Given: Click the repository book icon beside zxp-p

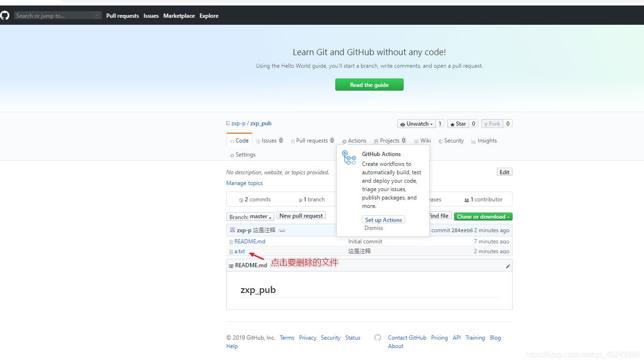Looking at the screenshot, I should (x=228, y=123).
